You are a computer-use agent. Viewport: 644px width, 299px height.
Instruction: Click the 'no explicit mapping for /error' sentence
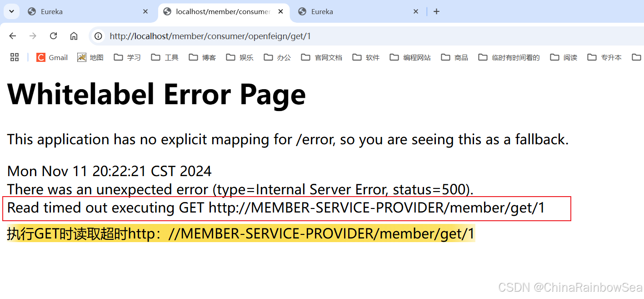(x=288, y=139)
